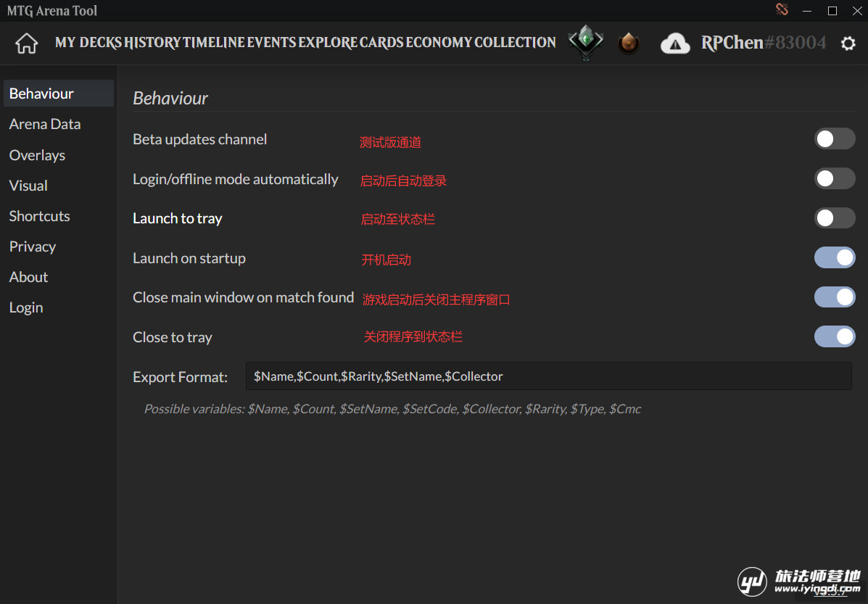Open the EXPLORE tab

[x=328, y=43]
